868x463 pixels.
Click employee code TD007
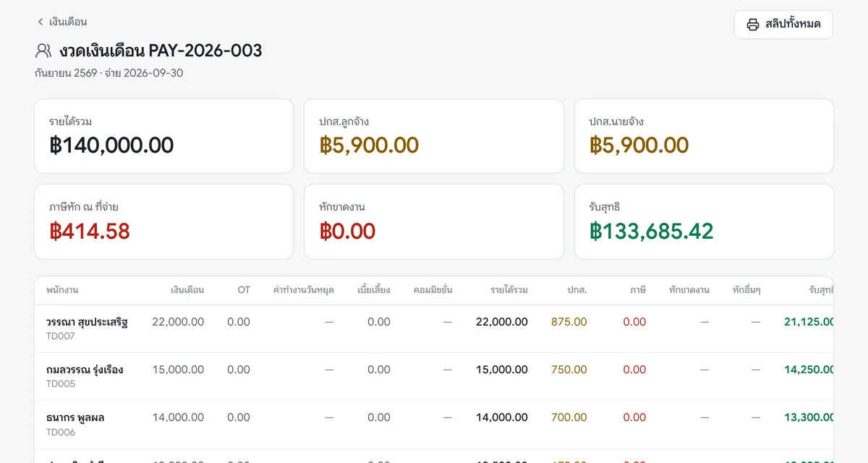click(x=61, y=336)
